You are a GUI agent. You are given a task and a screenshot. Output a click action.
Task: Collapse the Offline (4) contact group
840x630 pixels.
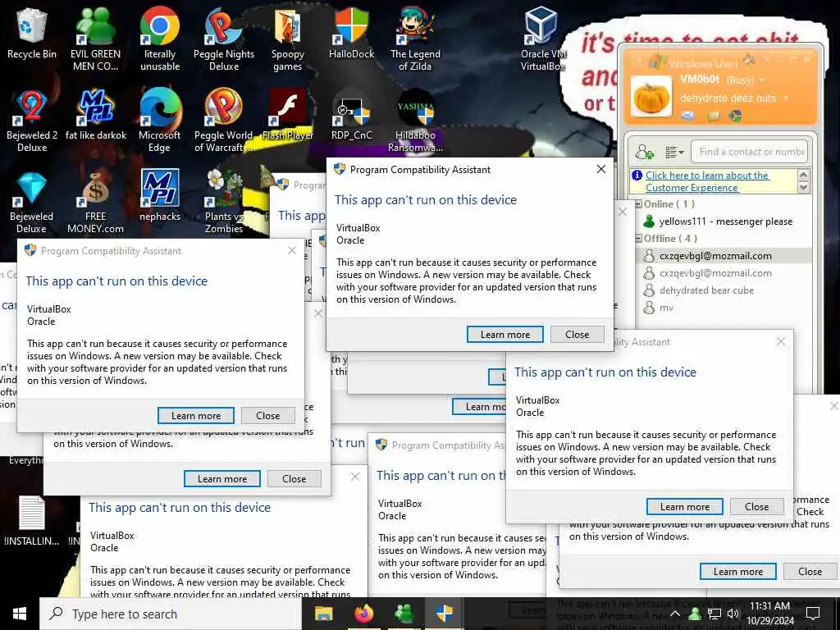click(x=638, y=239)
